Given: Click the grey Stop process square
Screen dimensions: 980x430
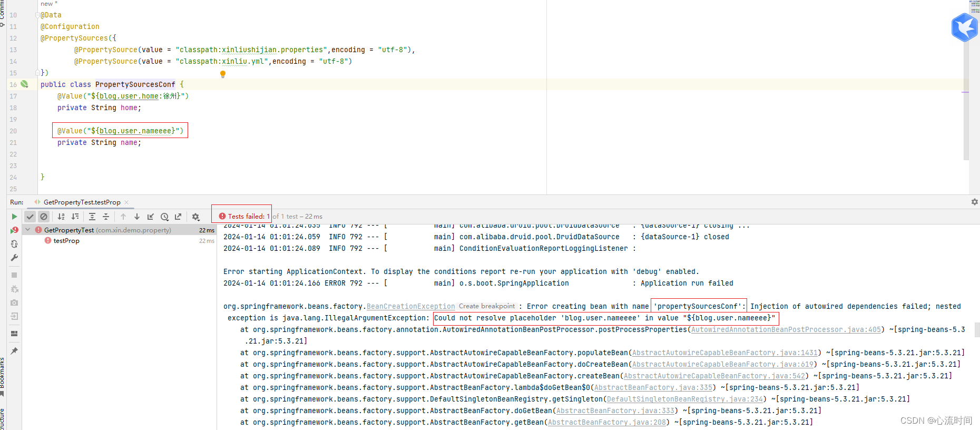Looking at the screenshot, I should click(14, 275).
